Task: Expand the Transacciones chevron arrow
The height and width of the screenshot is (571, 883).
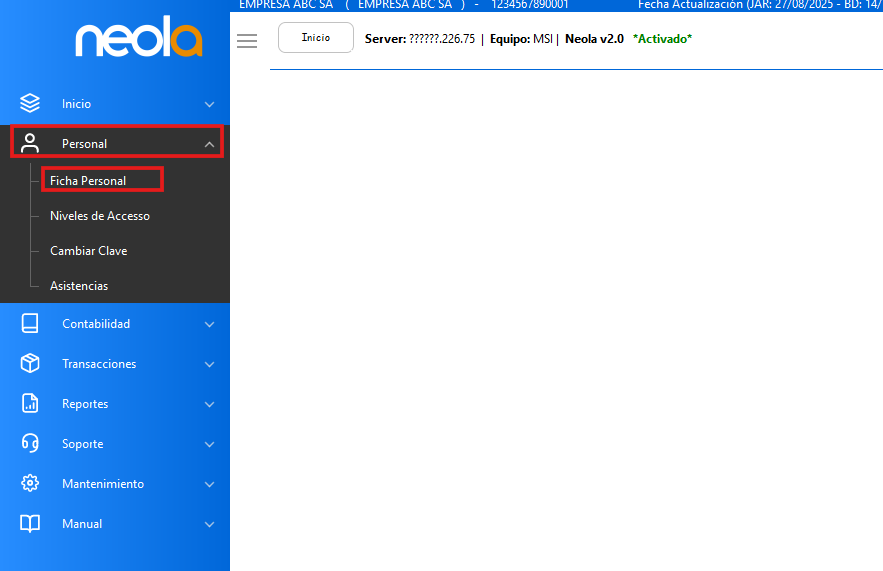Action: click(x=209, y=364)
